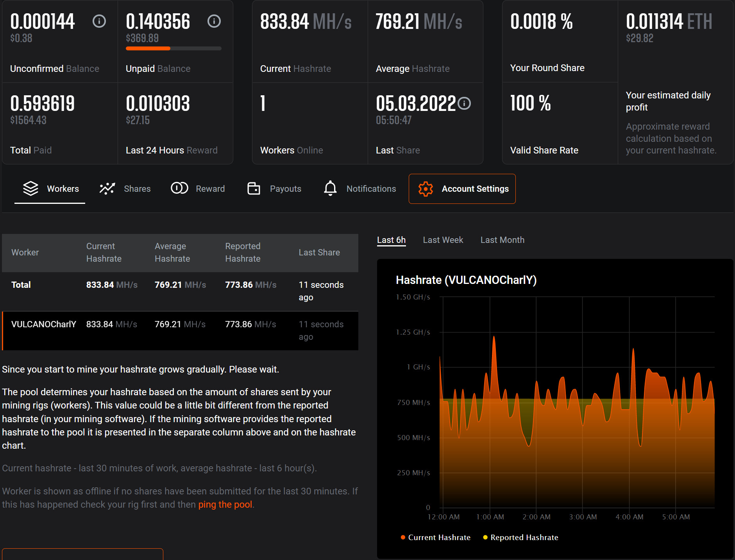Click the 0.011314 ETH daily profit value
The image size is (735, 560).
click(x=669, y=21)
